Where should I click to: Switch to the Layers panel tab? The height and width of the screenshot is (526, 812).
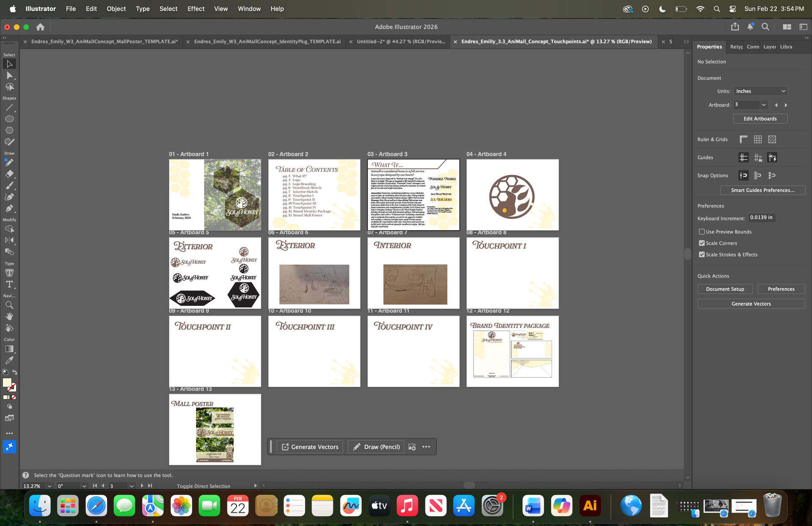(769, 47)
